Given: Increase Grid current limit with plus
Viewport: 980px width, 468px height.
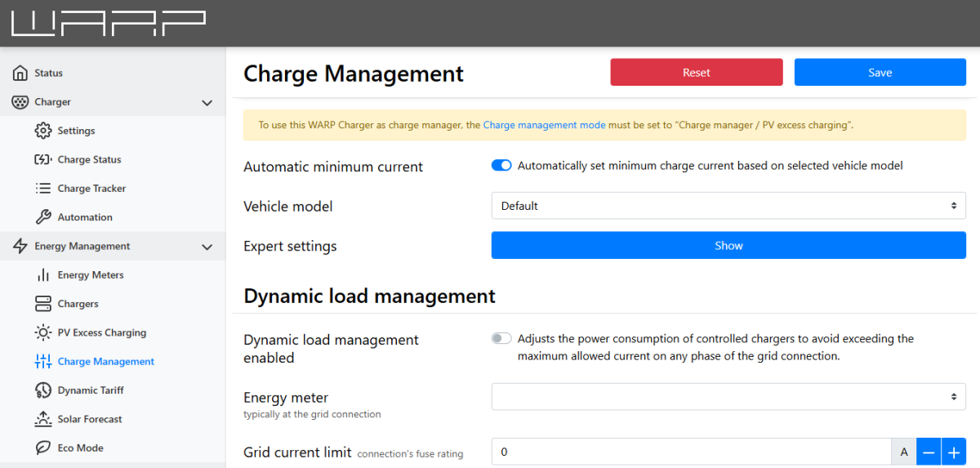Looking at the screenshot, I should pos(953,452).
